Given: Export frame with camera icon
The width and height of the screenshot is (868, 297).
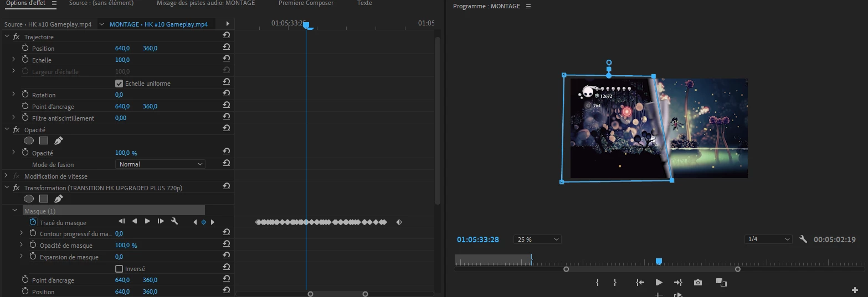Looking at the screenshot, I should pyautogui.click(x=698, y=283).
